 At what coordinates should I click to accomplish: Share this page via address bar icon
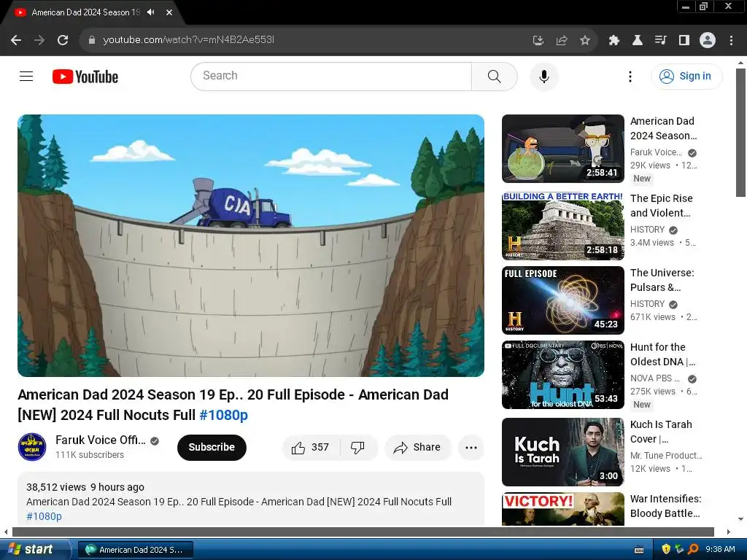[x=562, y=41]
